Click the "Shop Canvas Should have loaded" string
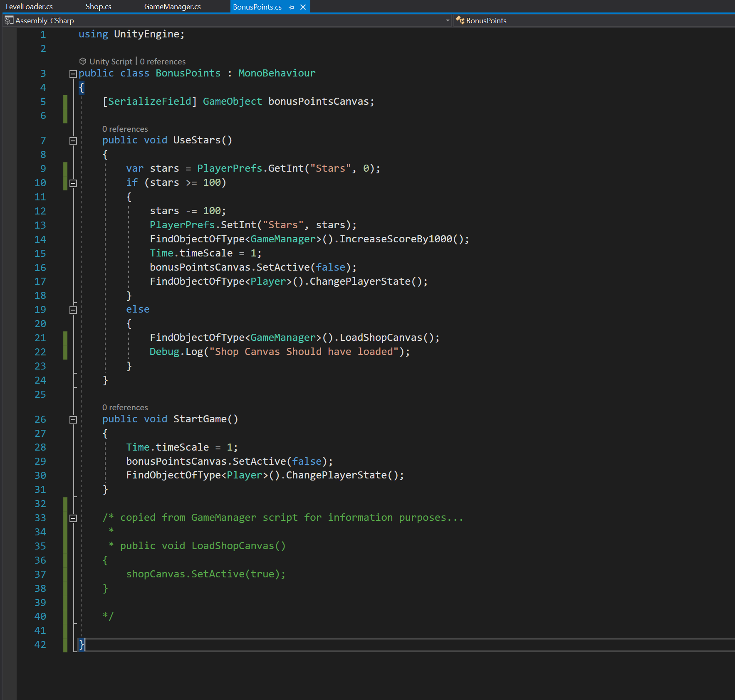The height and width of the screenshot is (700, 735). [x=304, y=352]
